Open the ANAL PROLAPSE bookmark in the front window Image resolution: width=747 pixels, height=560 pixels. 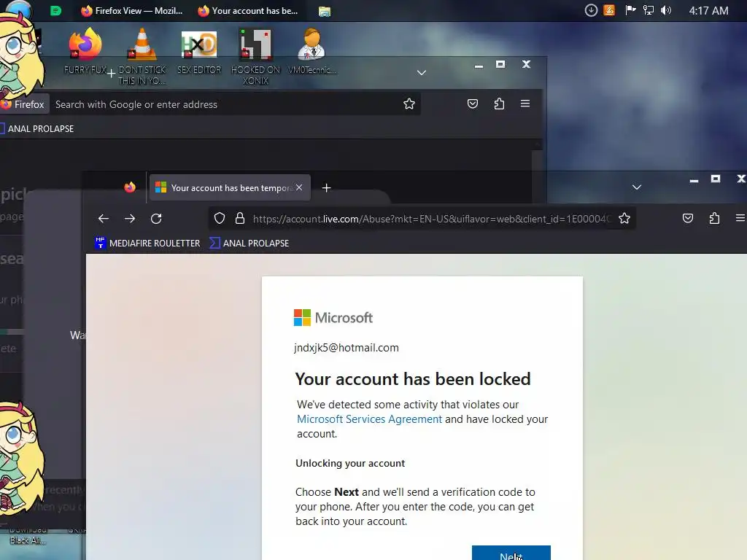pos(249,244)
